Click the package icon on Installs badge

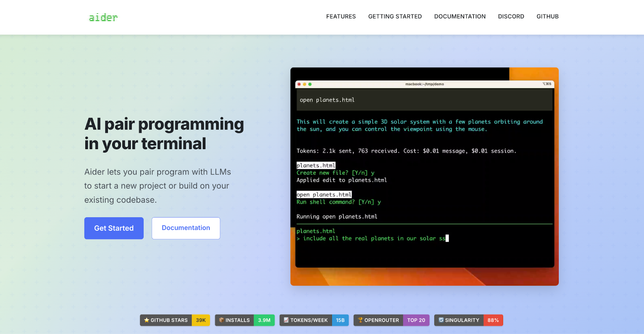tap(221, 320)
